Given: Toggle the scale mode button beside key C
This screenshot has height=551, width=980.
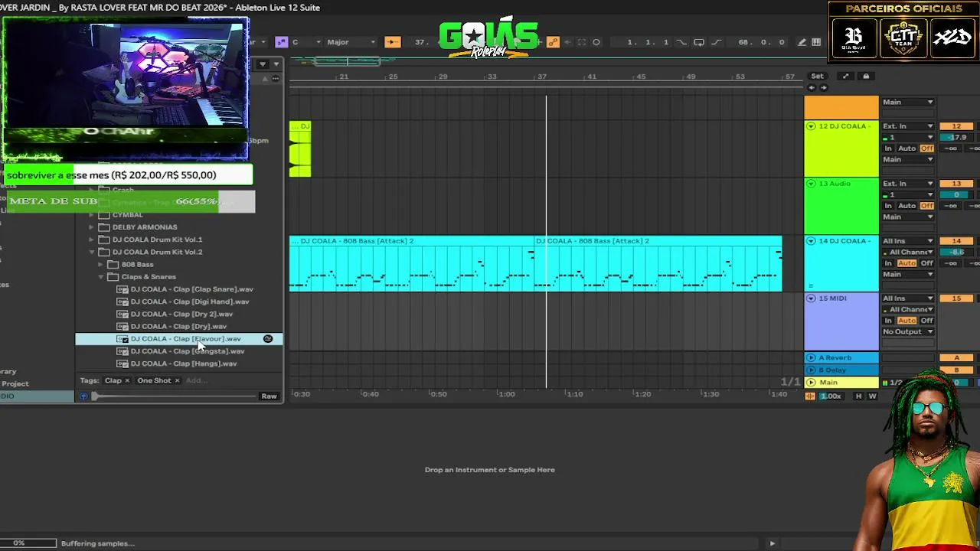Looking at the screenshot, I should (281, 42).
